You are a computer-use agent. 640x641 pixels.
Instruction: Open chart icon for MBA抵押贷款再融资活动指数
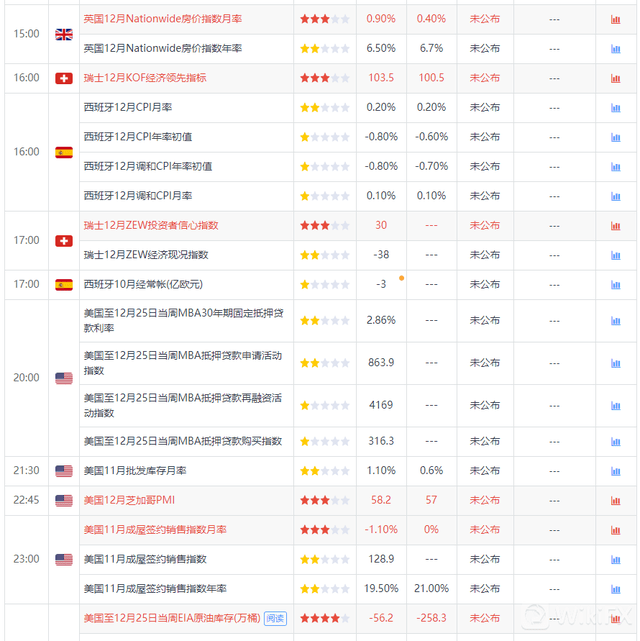pos(615,406)
